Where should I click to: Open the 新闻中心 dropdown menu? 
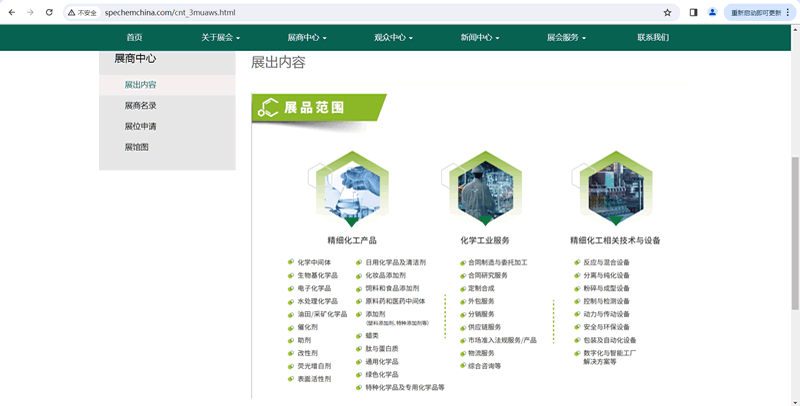tap(480, 38)
